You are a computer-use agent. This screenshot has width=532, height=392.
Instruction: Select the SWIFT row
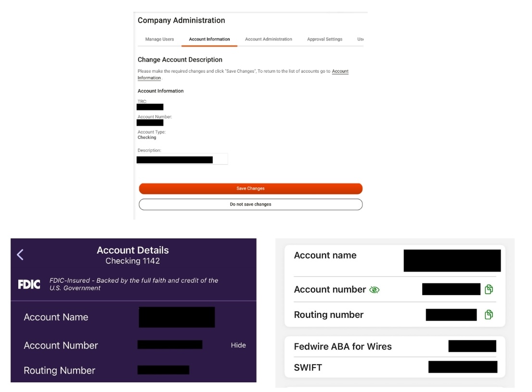tap(395, 367)
